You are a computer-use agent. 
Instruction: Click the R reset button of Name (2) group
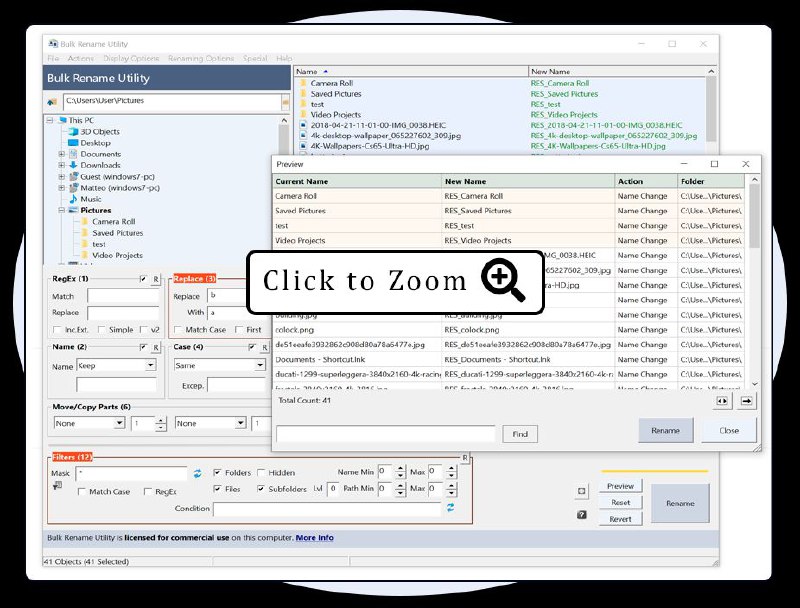[156, 348]
